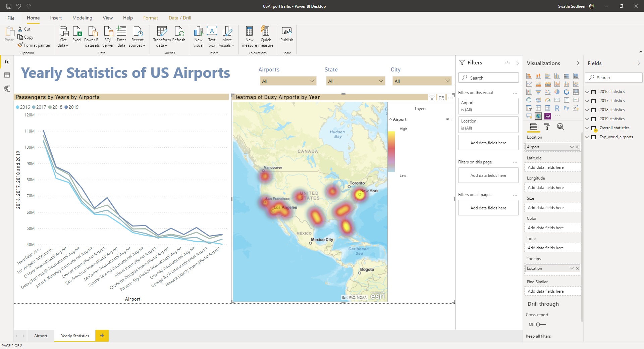Go to the Airport report page
The width and height of the screenshot is (644, 349).
click(x=41, y=336)
